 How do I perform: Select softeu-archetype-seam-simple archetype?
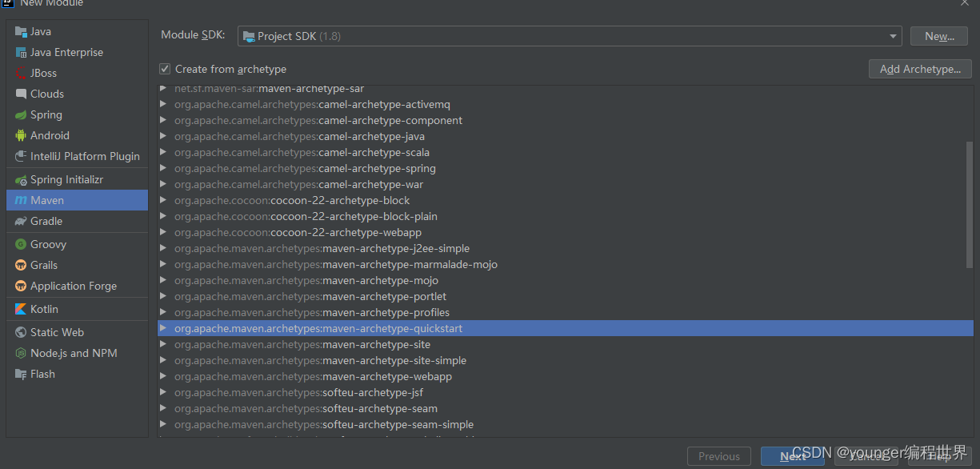565,424
